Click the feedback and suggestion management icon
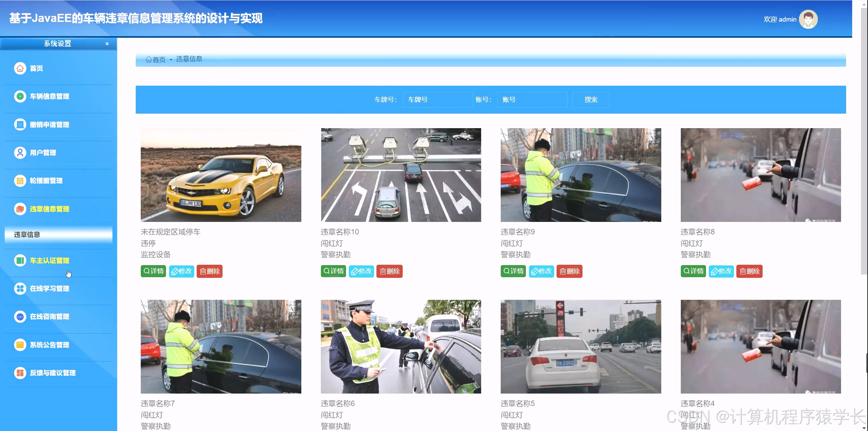The width and height of the screenshot is (868, 431). click(x=20, y=373)
